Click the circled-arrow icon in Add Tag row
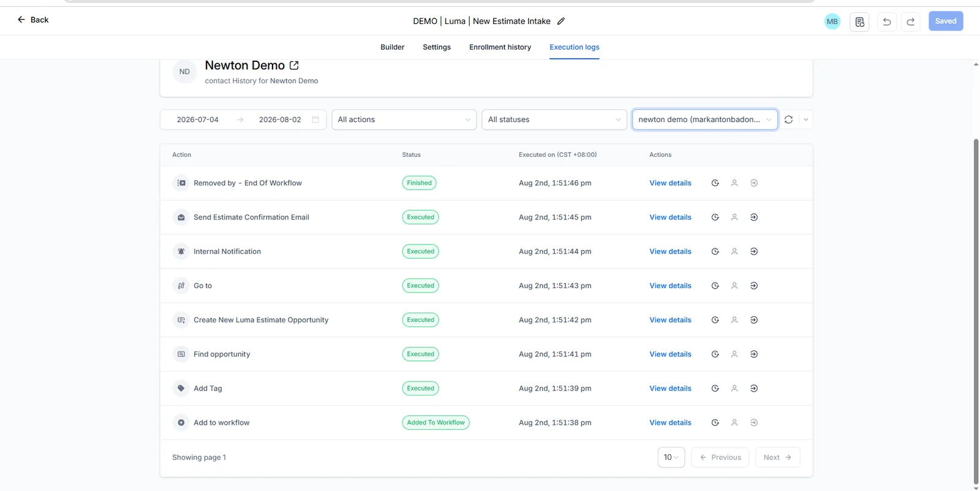The width and height of the screenshot is (980, 491). click(x=754, y=388)
